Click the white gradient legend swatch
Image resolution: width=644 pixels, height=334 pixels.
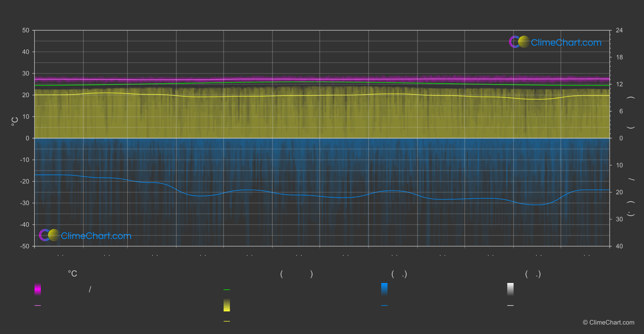511,289
